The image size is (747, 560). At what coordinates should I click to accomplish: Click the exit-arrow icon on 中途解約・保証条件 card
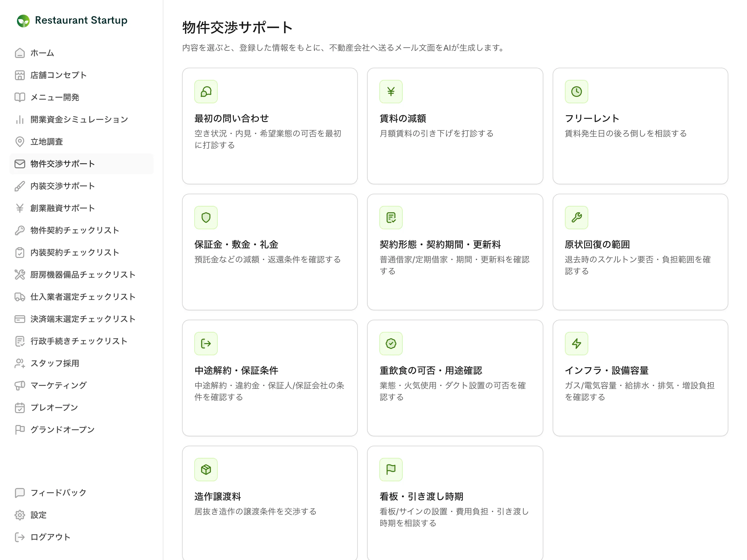pos(206,344)
